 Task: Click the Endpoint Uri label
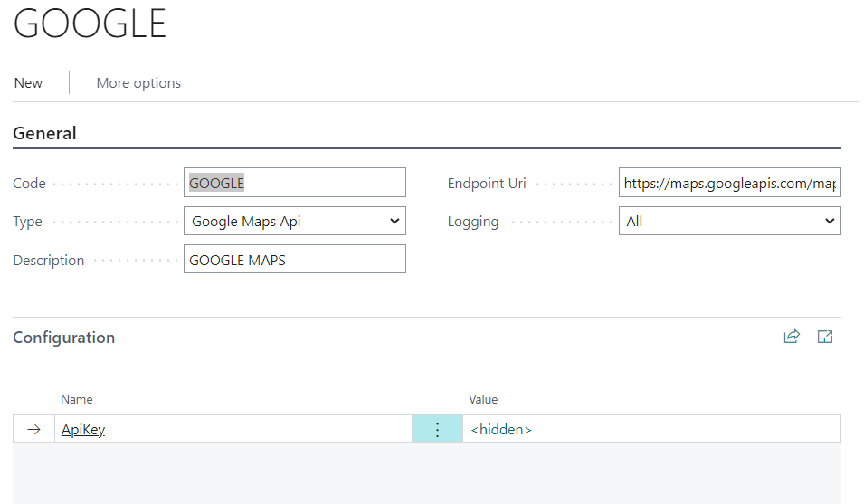pos(487,184)
